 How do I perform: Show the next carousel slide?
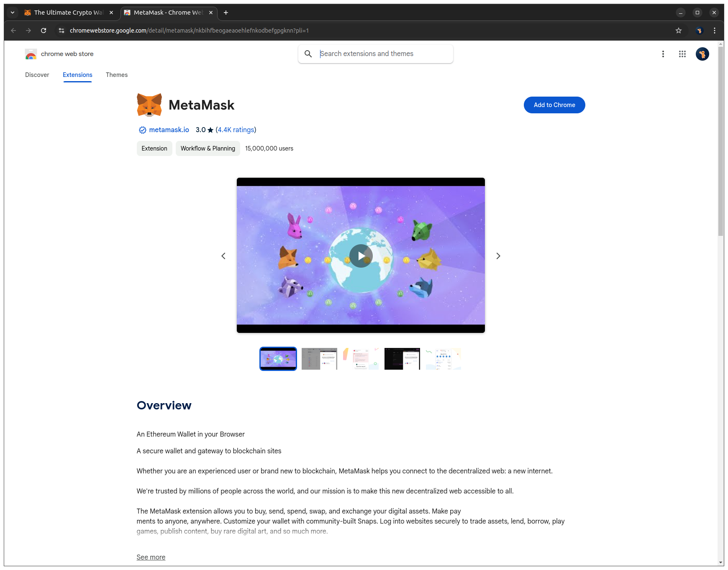498,256
